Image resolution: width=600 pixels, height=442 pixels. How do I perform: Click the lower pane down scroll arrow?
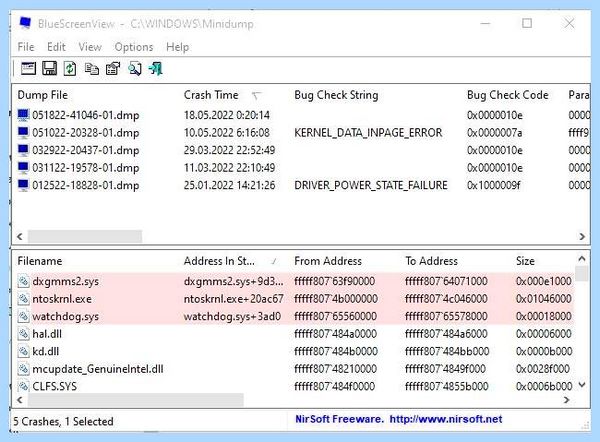click(x=582, y=385)
